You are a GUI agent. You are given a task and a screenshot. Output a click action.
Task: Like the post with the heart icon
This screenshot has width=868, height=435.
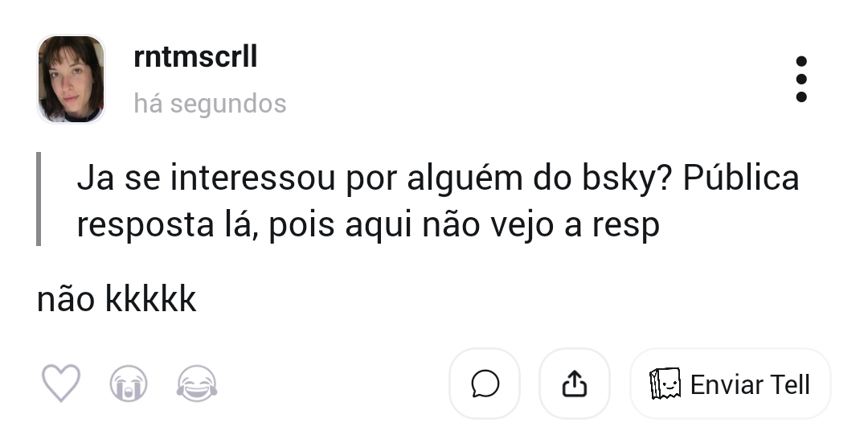61,384
